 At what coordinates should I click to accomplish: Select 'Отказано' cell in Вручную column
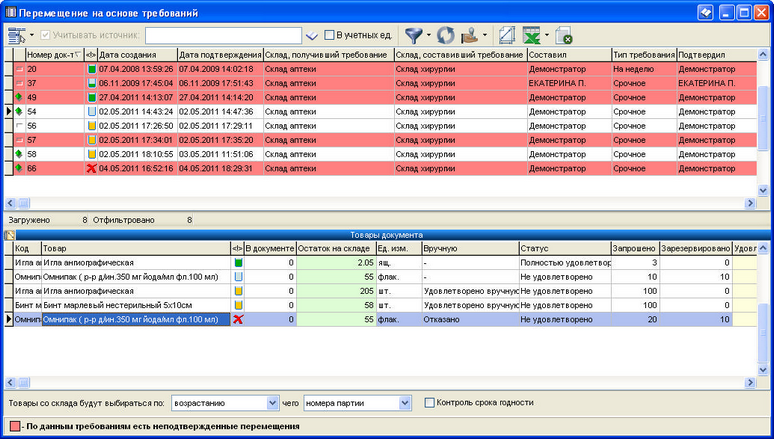[x=470, y=319]
